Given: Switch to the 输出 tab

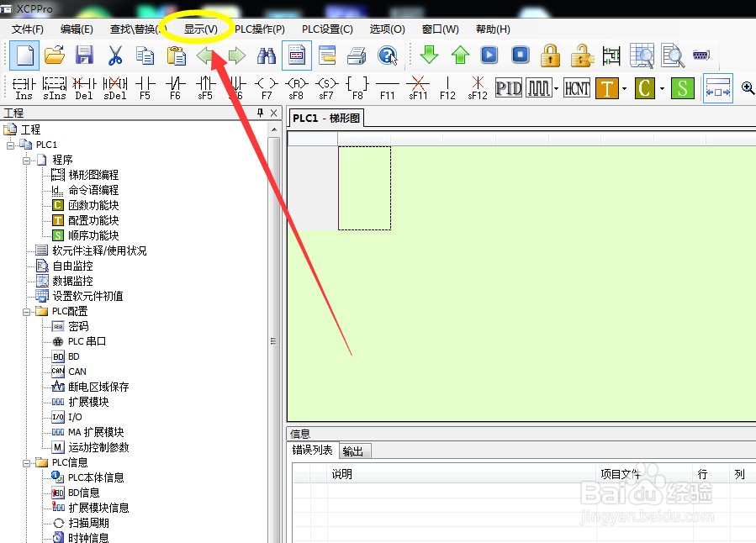Looking at the screenshot, I should pyautogui.click(x=353, y=451).
